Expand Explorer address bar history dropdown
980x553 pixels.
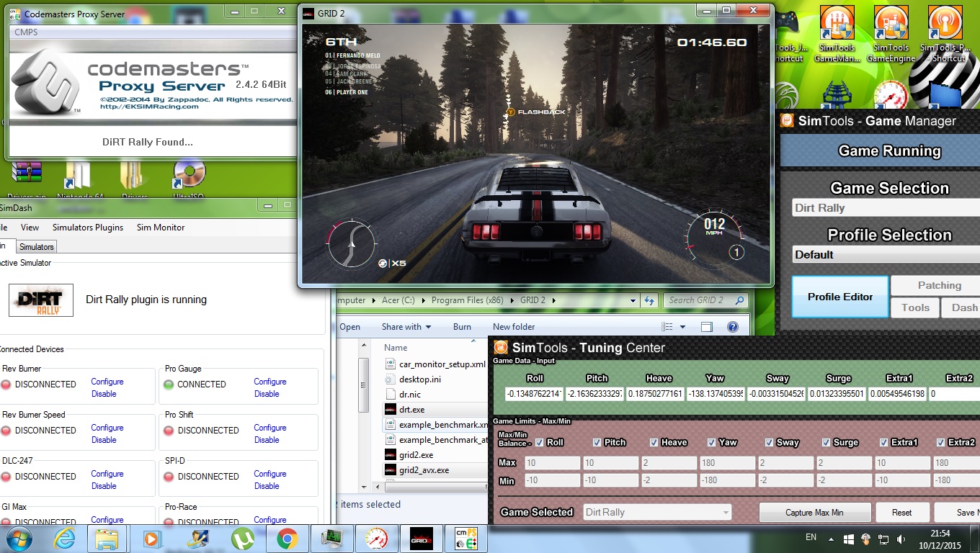click(x=633, y=300)
